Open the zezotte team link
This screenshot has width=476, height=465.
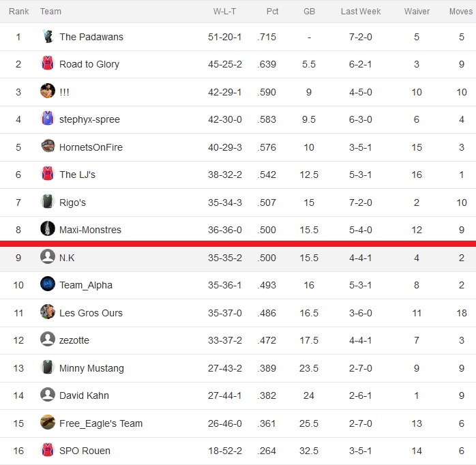tap(74, 340)
